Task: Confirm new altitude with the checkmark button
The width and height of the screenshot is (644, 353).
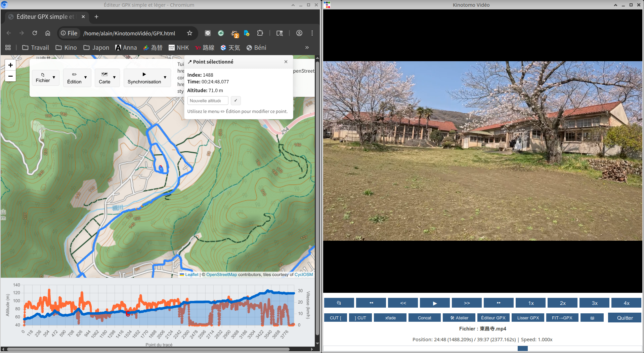Action: [235, 101]
